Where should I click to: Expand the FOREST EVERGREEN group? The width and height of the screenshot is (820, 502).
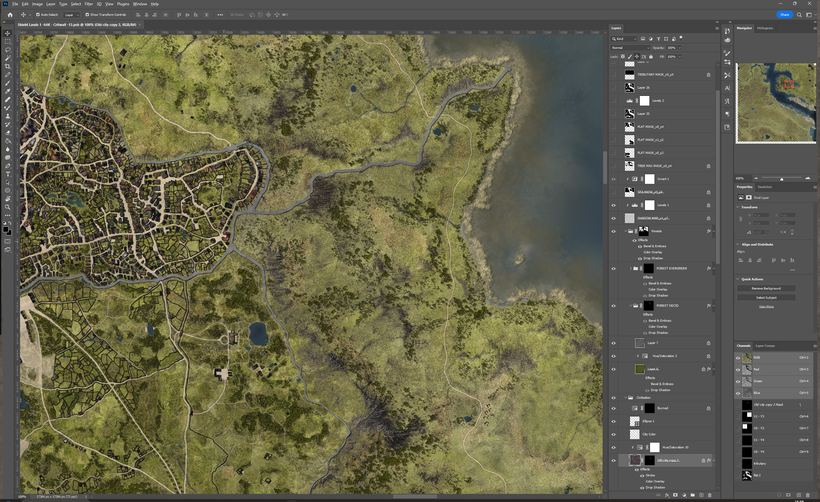coord(631,268)
